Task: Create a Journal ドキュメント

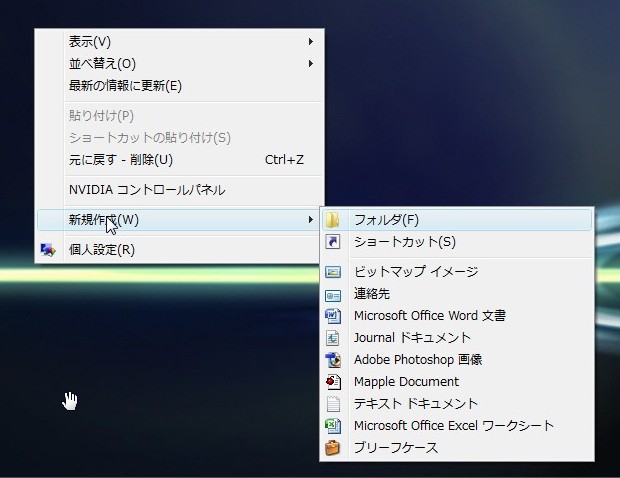Action: click(x=457, y=338)
